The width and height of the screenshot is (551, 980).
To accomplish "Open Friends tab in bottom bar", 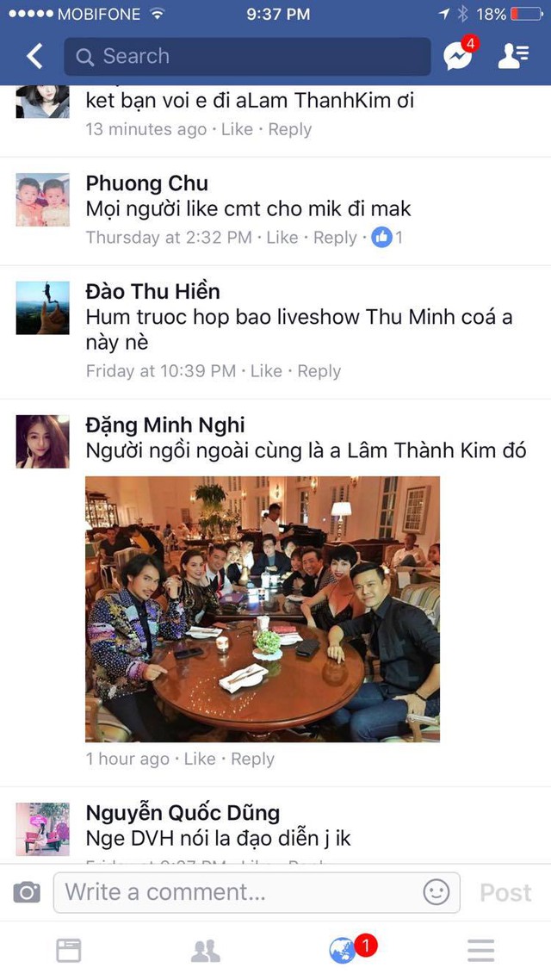I will (206, 950).
